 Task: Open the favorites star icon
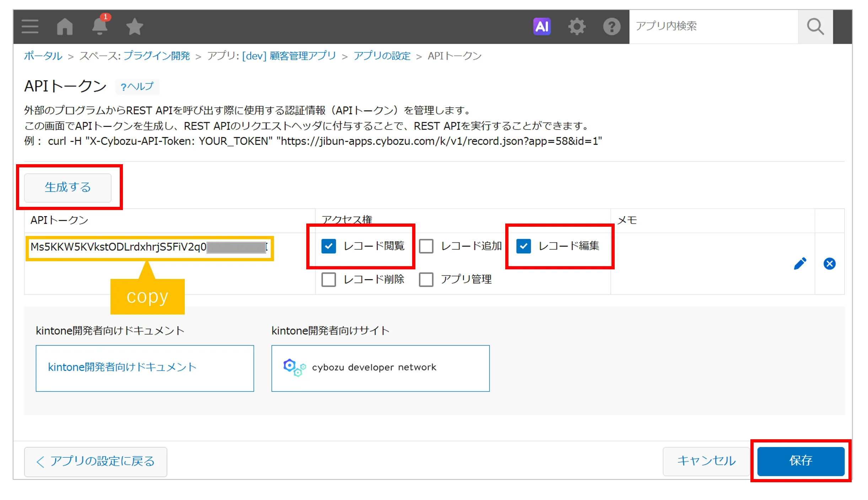click(x=135, y=27)
